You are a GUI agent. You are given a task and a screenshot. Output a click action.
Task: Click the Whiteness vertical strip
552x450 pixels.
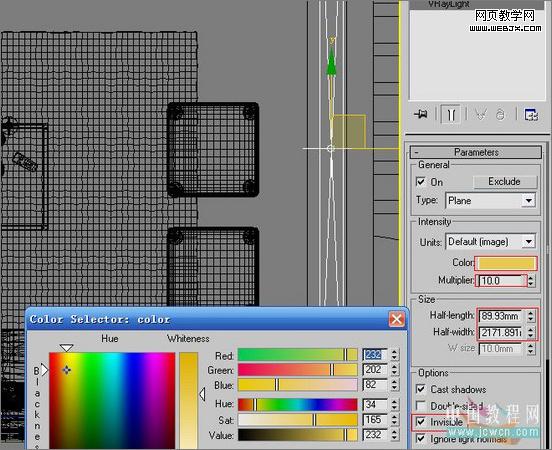coord(189,401)
